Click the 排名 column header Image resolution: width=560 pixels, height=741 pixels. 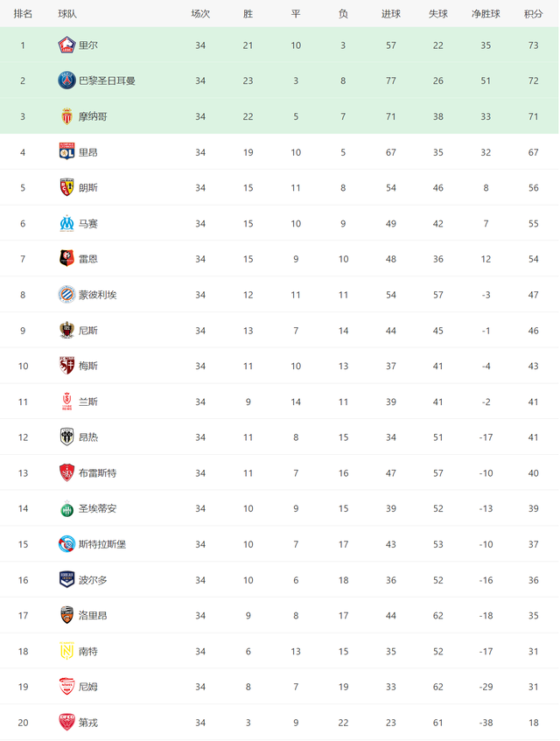pyautogui.click(x=23, y=14)
